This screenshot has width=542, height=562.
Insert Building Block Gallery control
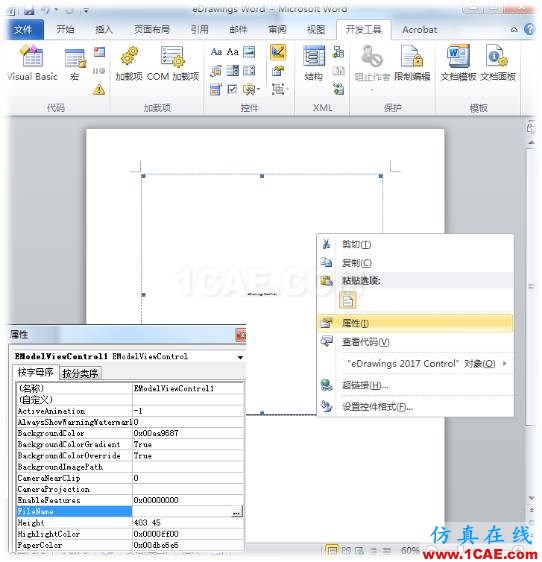216,71
